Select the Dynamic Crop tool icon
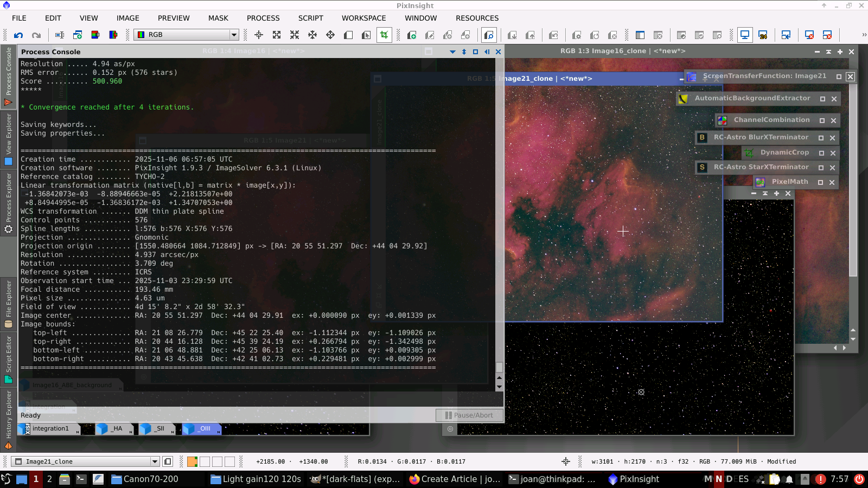868x488 pixels. coord(384,35)
